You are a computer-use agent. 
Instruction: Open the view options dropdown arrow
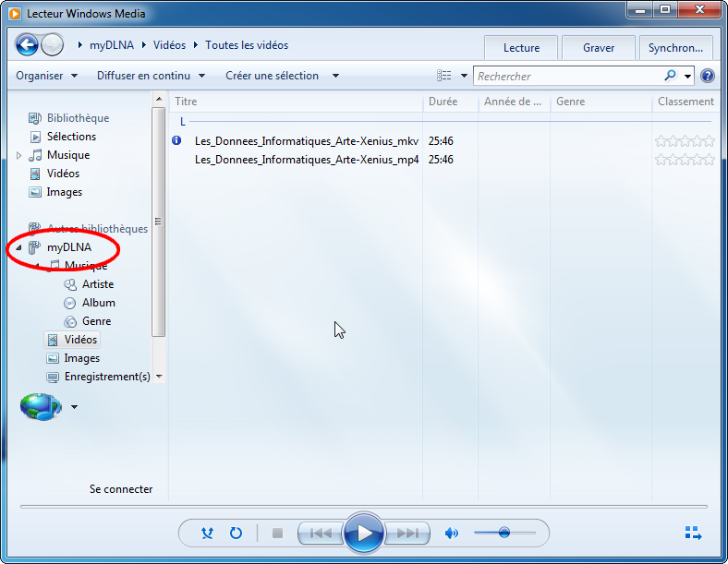tap(464, 76)
